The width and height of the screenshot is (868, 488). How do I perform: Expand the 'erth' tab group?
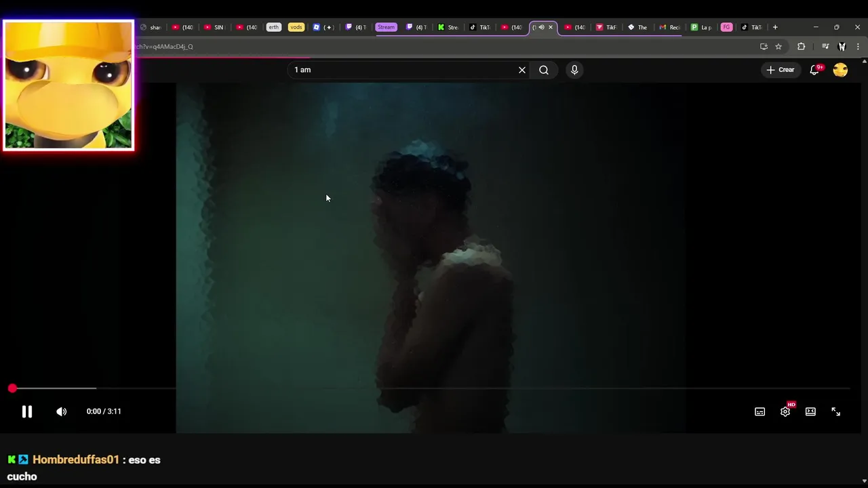click(x=273, y=27)
